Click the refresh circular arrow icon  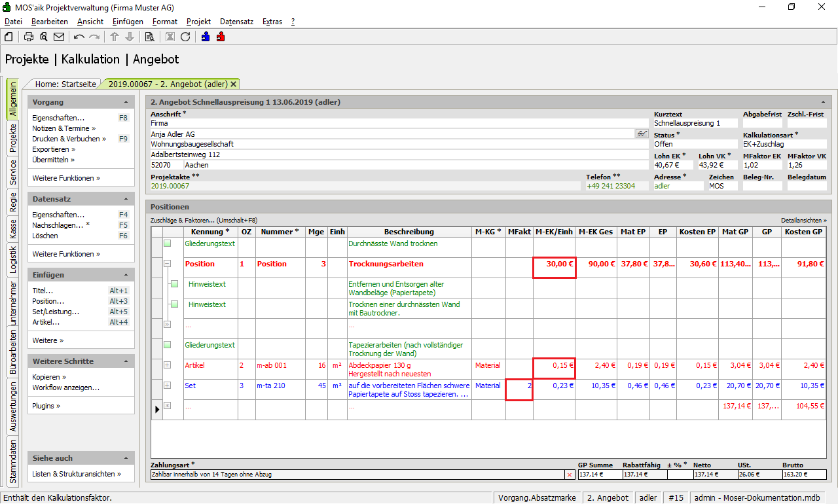185,37
